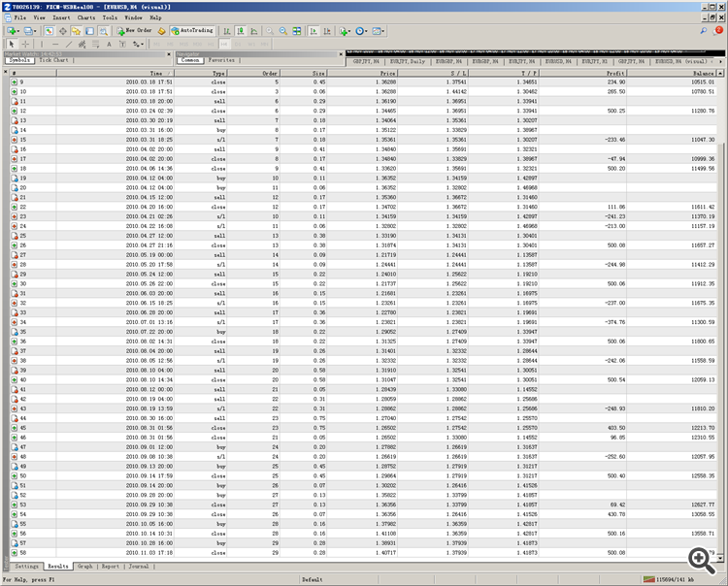This screenshot has width=728, height=586.
Task: Expand the Indicators dropdown arrow
Action: coord(349,32)
